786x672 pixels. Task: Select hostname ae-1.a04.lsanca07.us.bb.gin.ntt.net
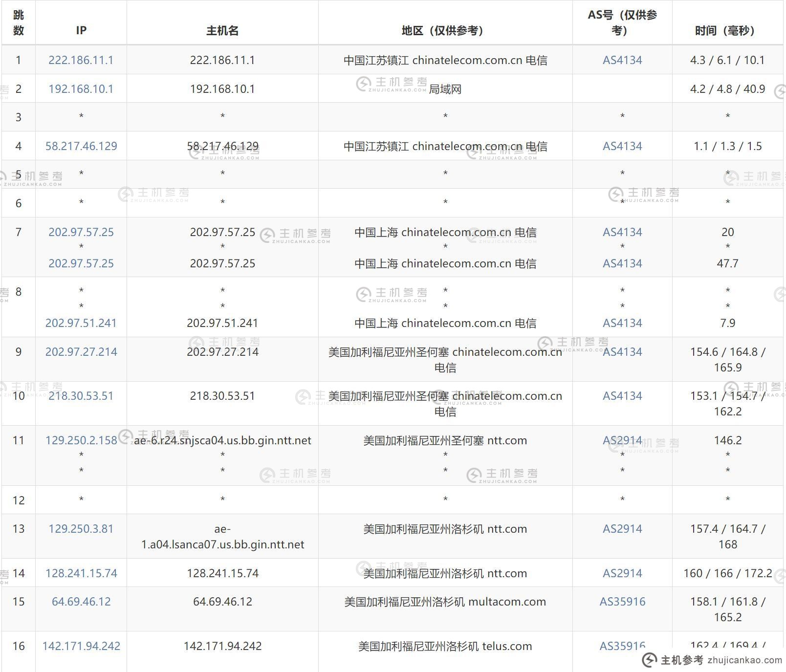[x=222, y=537]
